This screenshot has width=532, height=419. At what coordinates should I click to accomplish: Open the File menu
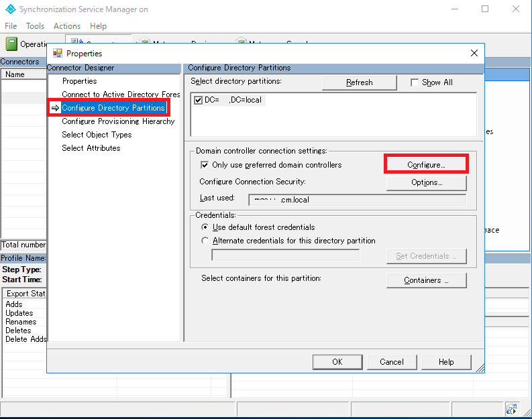11,26
